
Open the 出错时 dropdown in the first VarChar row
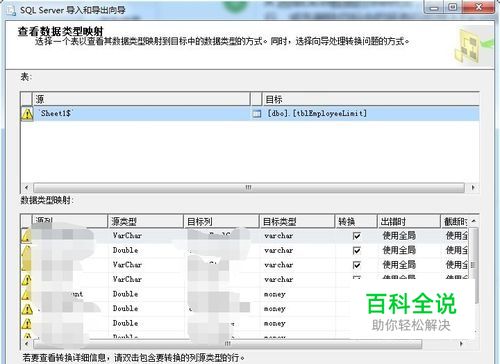(x=409, y=236)
